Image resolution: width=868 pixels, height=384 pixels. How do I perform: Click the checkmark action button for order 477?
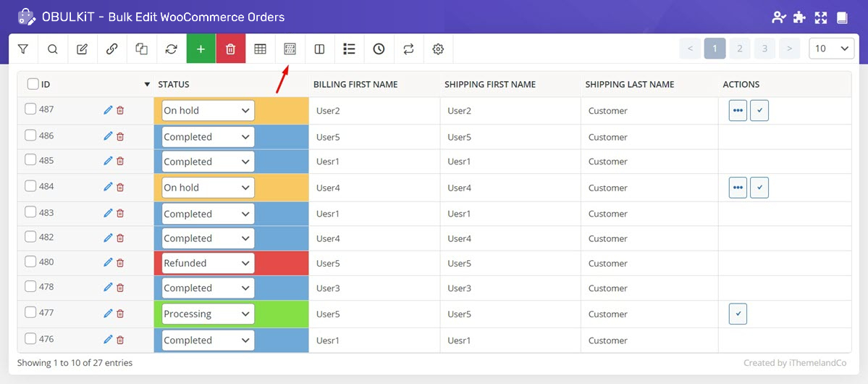click(738, 314)
